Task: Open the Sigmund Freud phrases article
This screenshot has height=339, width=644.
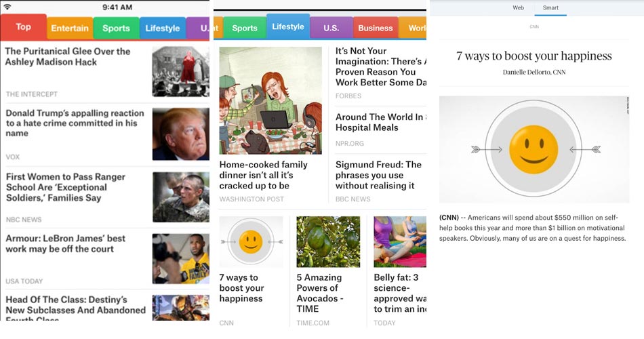Action: click(x=378, y=175)
